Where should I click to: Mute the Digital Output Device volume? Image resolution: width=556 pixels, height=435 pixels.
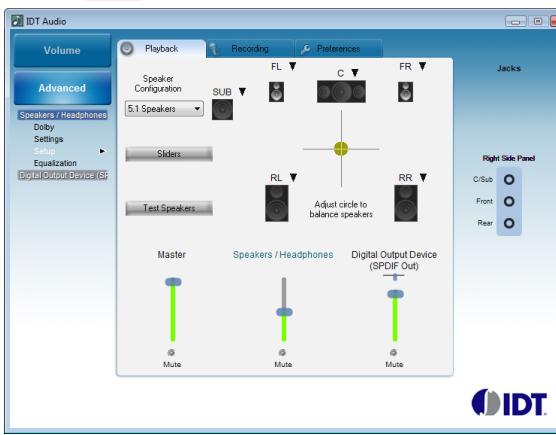[x=393, y=352]
